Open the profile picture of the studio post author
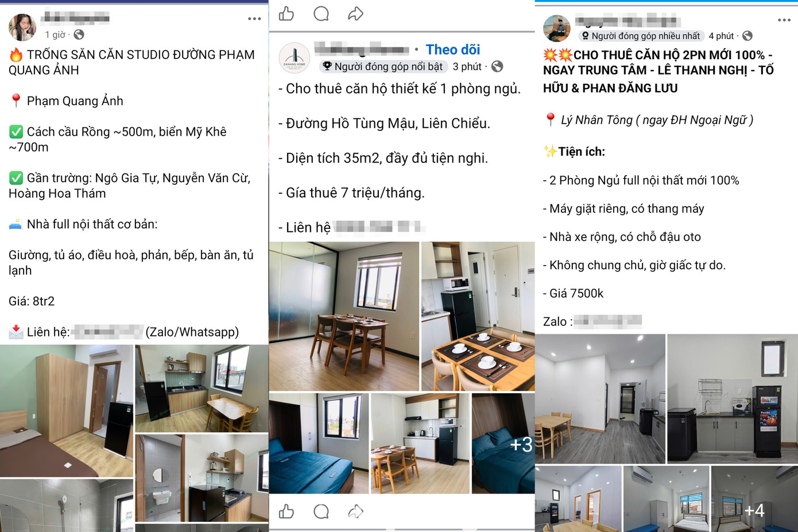The image size is (798, 532). [x=22, y=27]
